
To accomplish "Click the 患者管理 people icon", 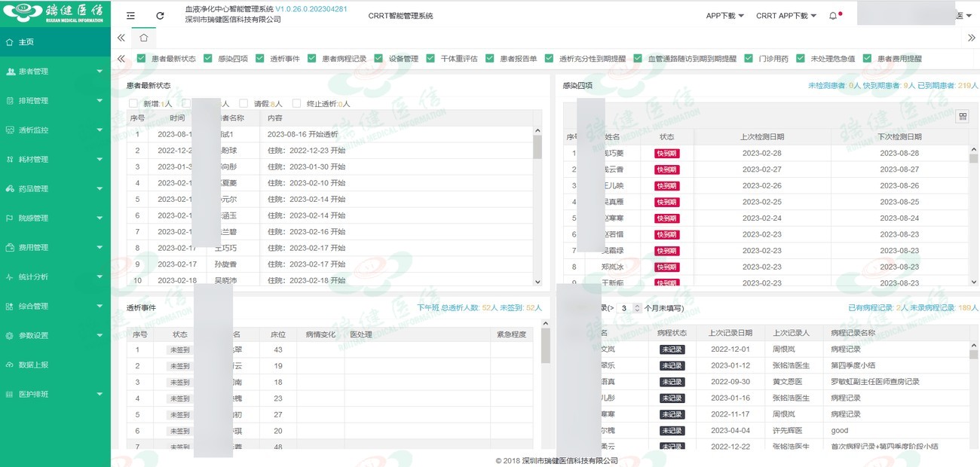I will tap(11, 72).
